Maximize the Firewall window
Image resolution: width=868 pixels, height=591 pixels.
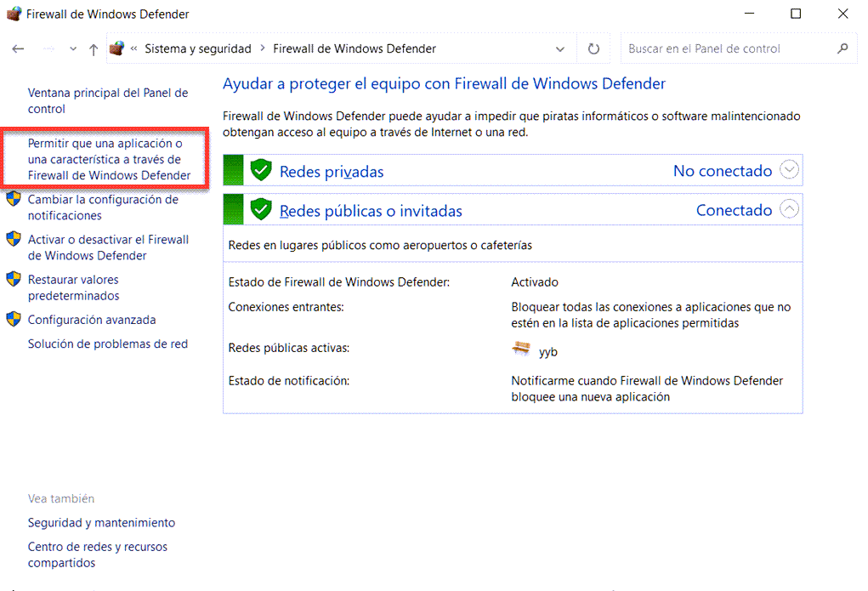(796, 14)
